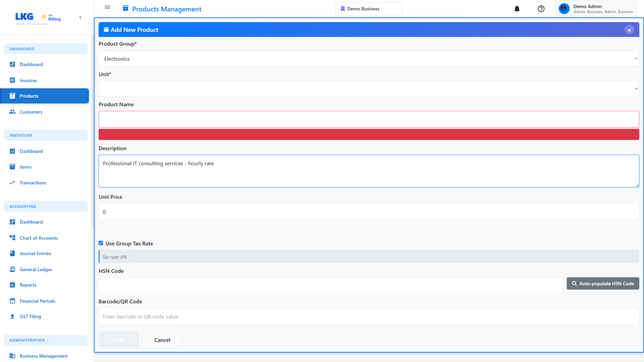This screenshot has height=362, width=644.
Task: Open the Demo Business selector
Action: pos(369,9)
